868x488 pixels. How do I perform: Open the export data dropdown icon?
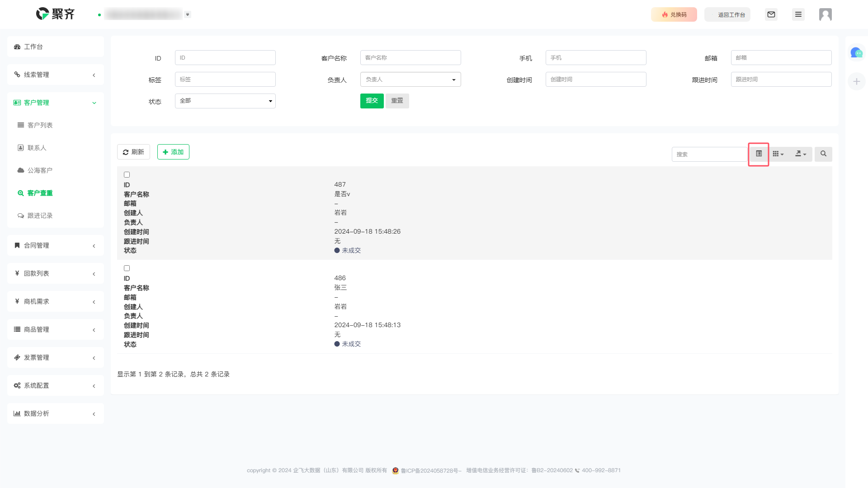pyautogui.click(x=801, y=154)
